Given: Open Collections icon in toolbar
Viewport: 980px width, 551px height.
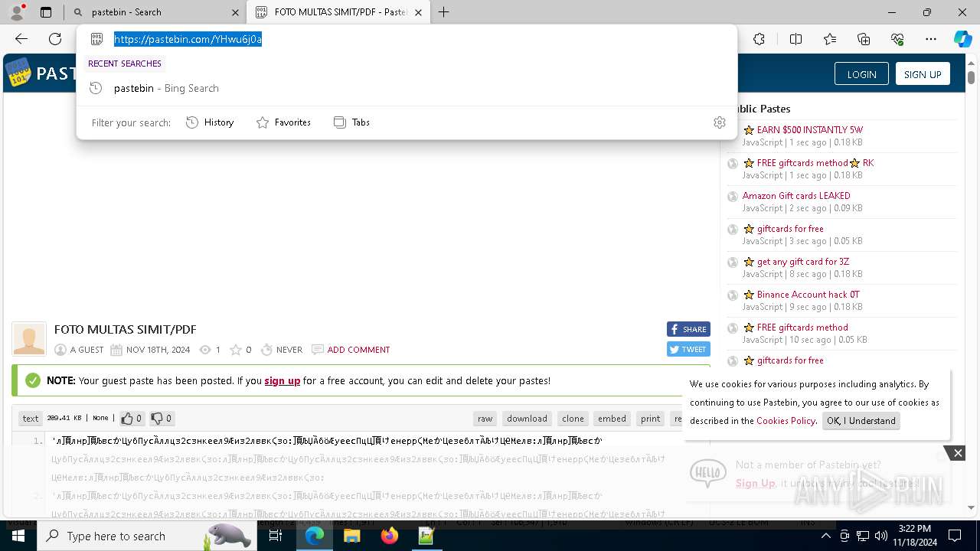Looking at the screenshot, I should (x=864, y=39).
